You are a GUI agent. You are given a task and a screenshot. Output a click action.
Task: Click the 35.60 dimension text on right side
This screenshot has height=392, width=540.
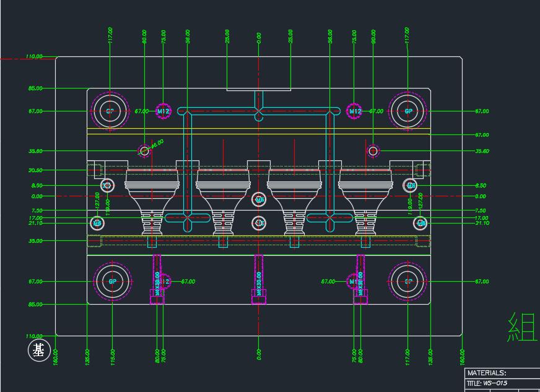tap(481, 151)
